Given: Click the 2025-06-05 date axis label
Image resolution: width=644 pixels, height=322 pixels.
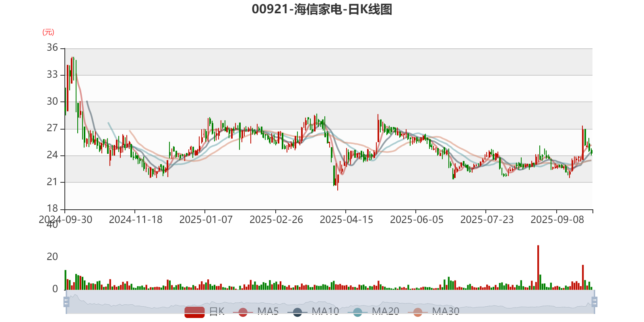Looking at the screenshot, I should 417,220.
